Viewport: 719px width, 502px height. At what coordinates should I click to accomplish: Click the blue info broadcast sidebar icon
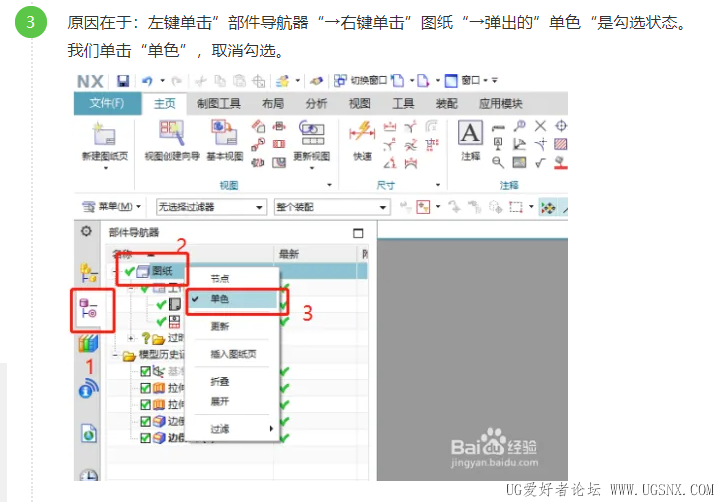pyautogui.click(x=88, y=388)
